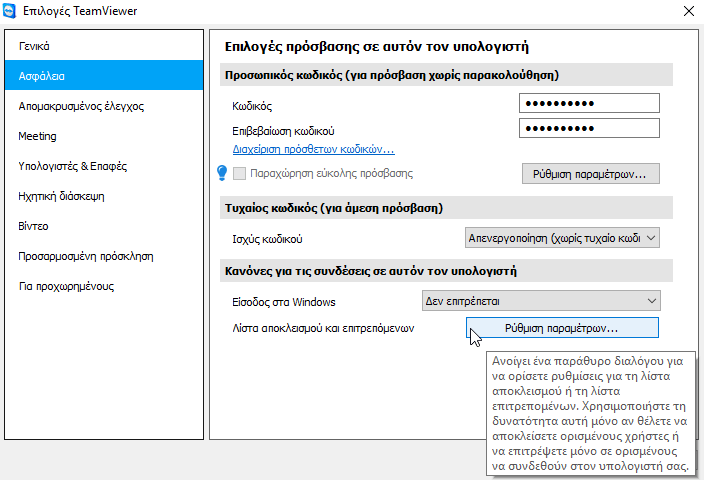Screen dimensions: 704x480
Task: Click the Τυχαίος κωδικός section header
Action: pyautogui.click(x=446, y=208)
